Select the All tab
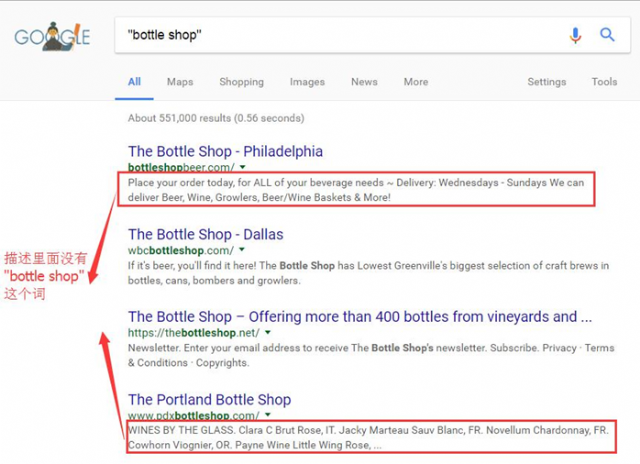This screenshot has width=640, height=464. (134, 82)
